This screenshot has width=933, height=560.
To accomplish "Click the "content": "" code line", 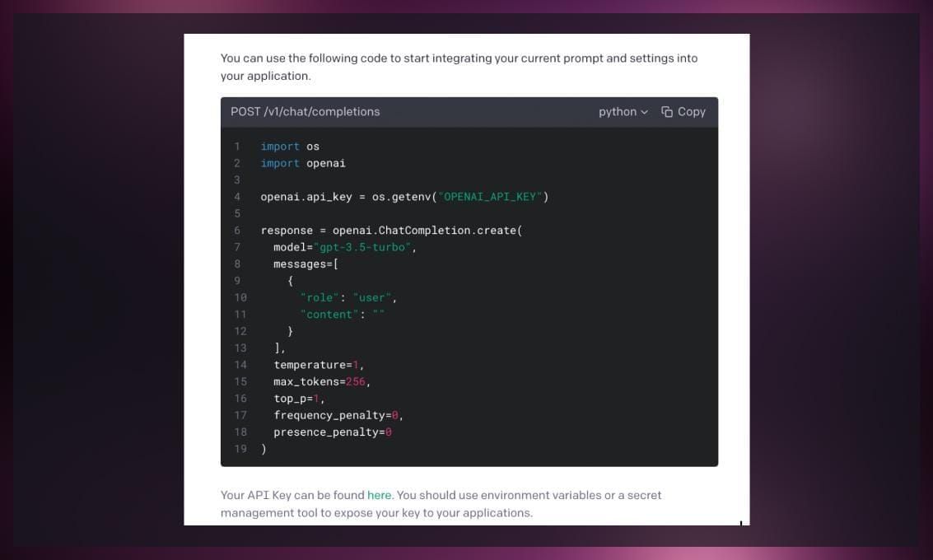I will [342, 315].
